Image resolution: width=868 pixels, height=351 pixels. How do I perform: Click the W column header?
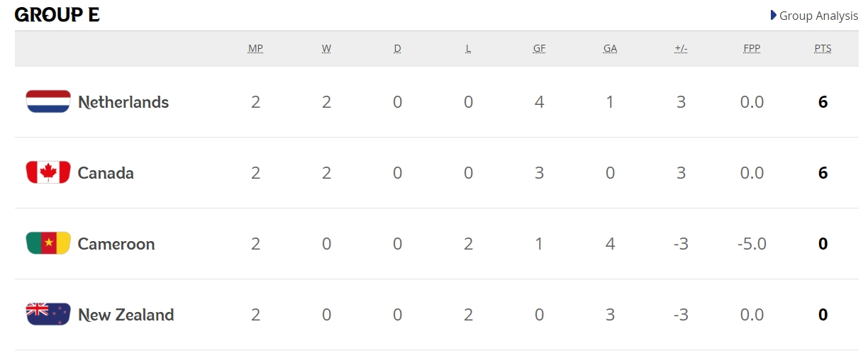pos(326,49)
